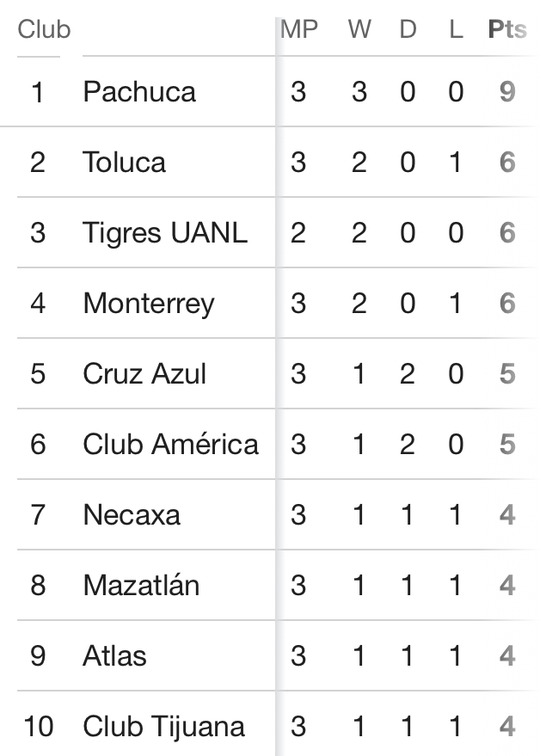Select Mazatlán club entry
Image resolution: width=540 pixels, height=756 pixels.
coord(141,585)
